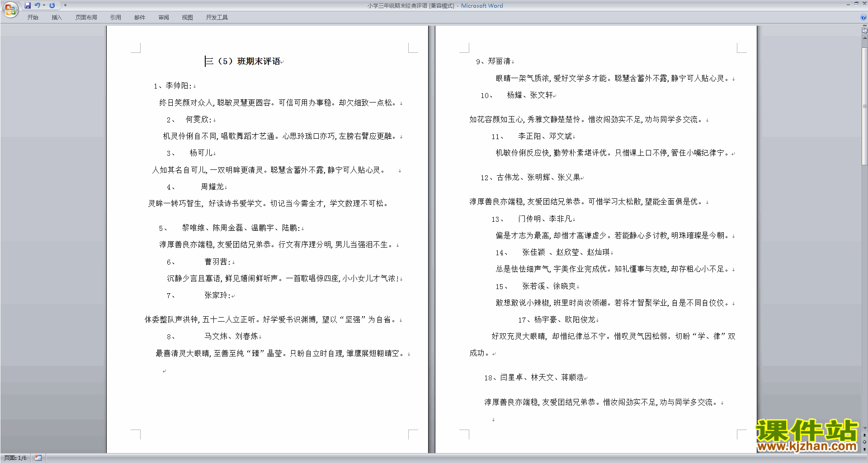868x463 pixels.
Task: Switch to the 页面布局 tab
Action: 86,18
